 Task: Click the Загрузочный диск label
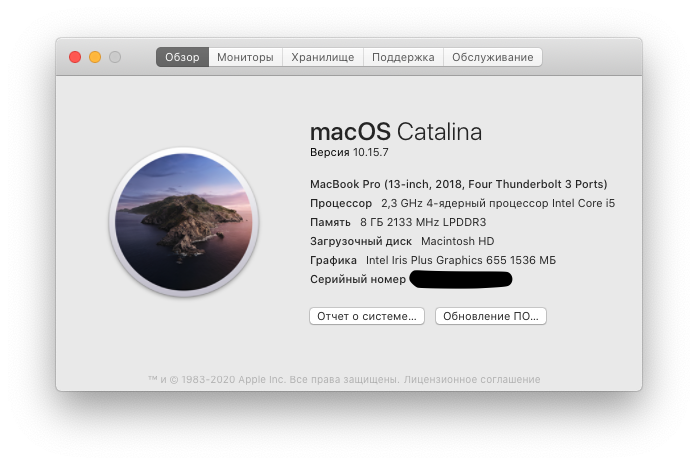pos(361,241)
